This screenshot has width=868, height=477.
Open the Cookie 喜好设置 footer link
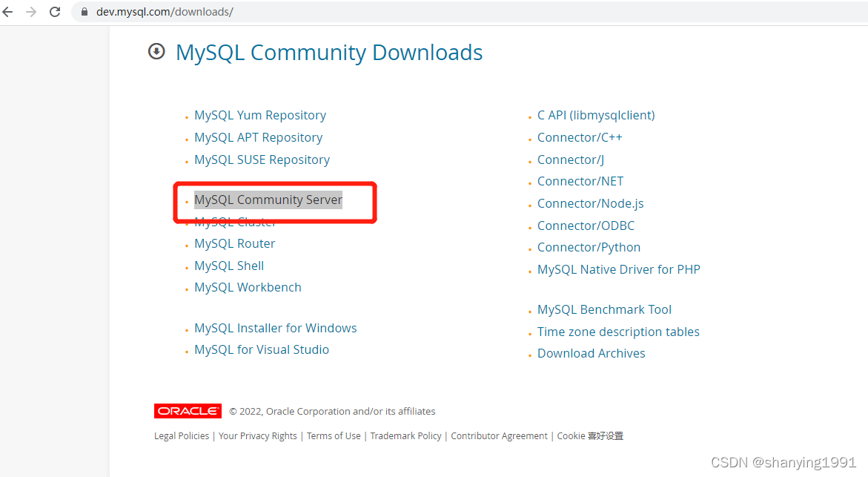[x=590, y=436]
